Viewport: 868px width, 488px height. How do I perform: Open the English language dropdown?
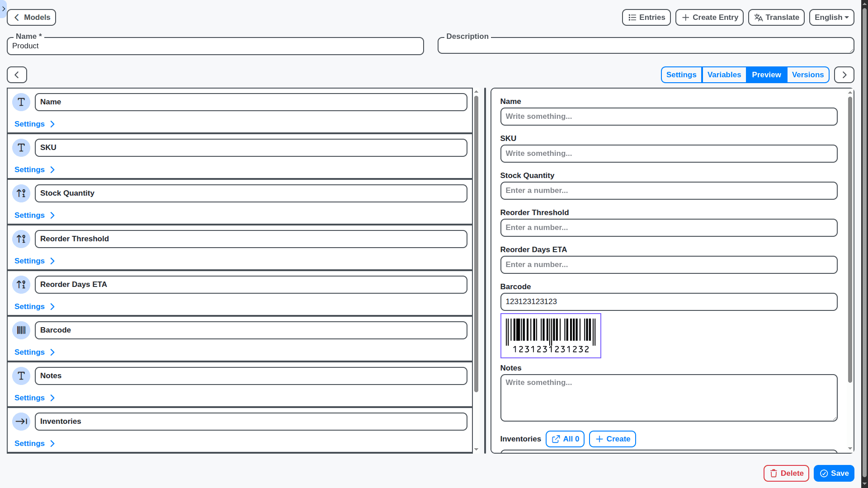(831, 17)
